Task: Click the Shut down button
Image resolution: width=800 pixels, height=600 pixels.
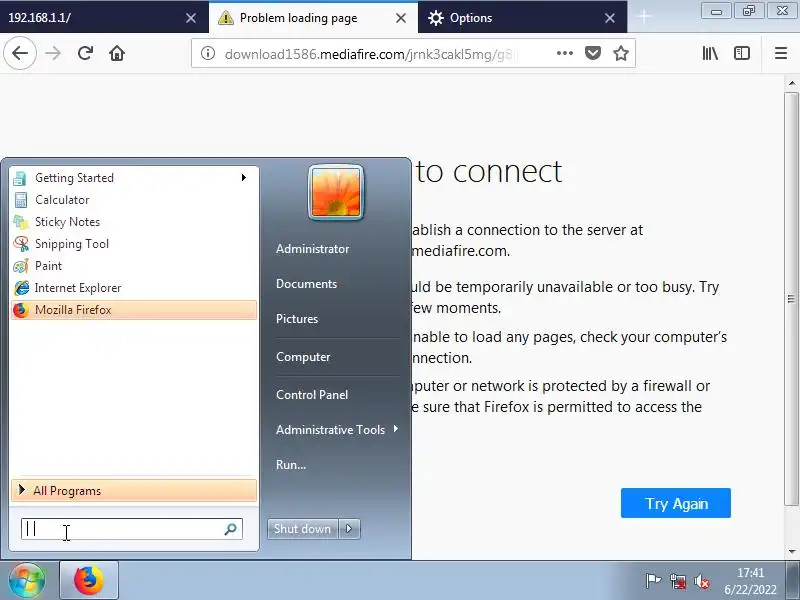Action: tap(303, 529)
